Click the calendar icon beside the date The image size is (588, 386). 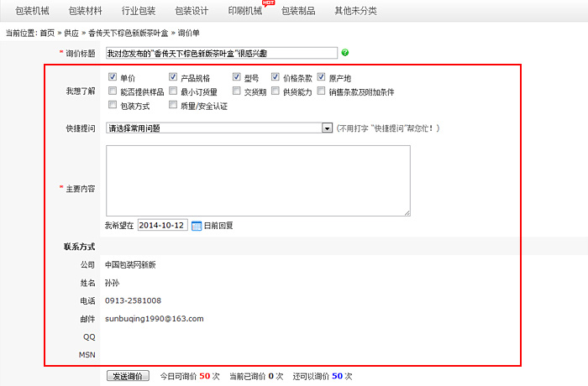pos(197,226)
